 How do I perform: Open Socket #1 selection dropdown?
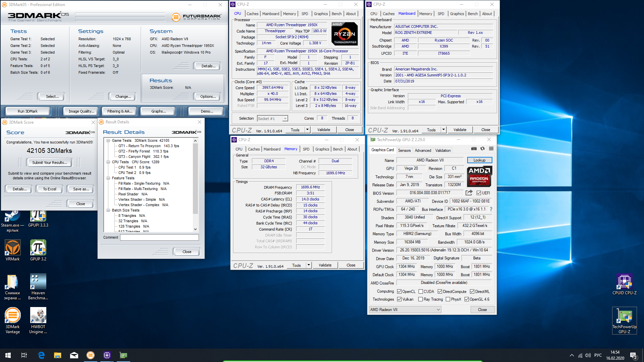pyautogui.click(x=272, y=119)
